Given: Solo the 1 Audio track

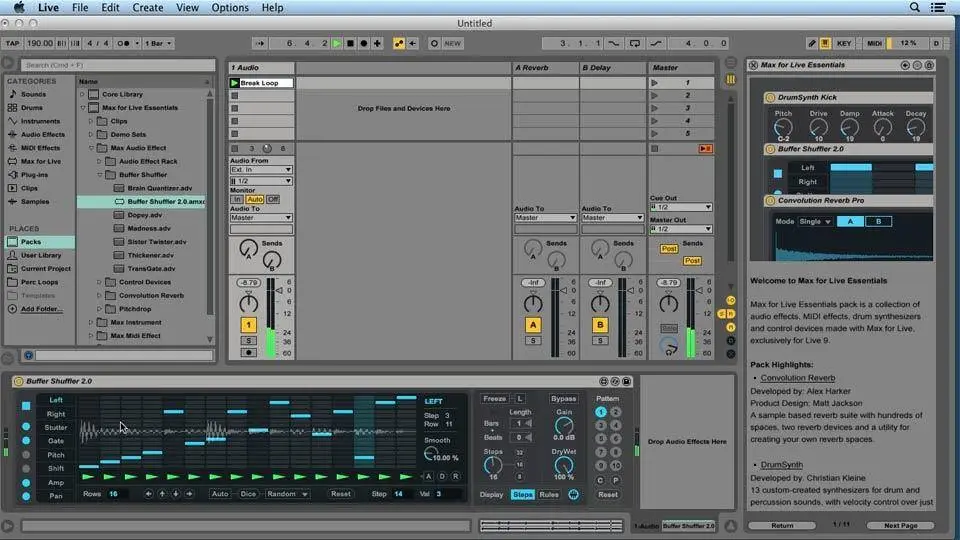Looking at the screenshot, I should [x=249, y=340].
